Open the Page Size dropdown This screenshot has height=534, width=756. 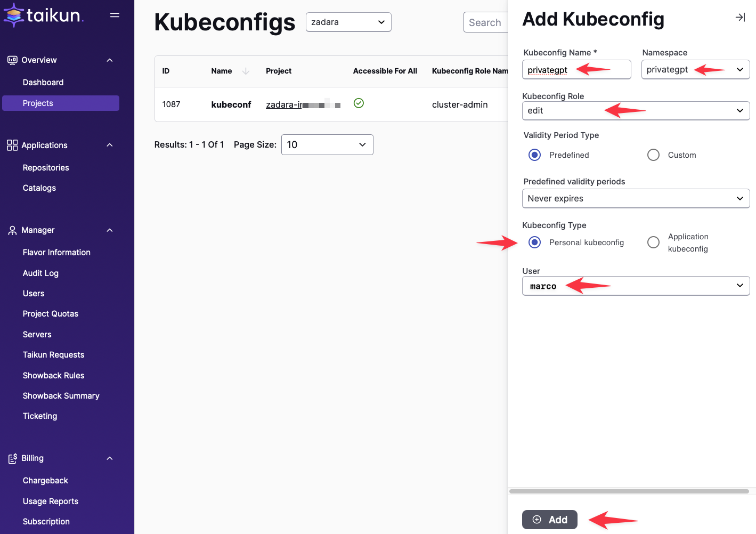327,145
